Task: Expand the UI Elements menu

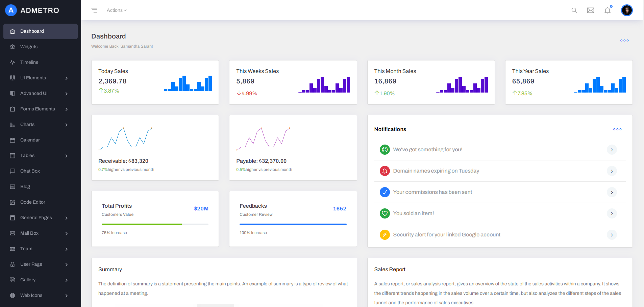Action: tap(34, 78)
